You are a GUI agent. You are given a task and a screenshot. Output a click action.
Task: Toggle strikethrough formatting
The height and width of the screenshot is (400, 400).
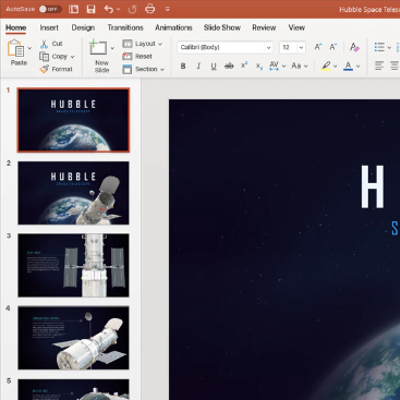229,66
